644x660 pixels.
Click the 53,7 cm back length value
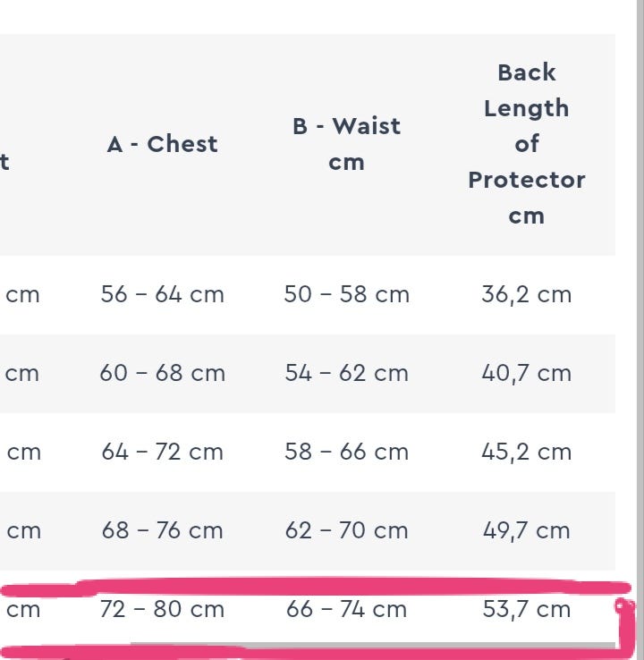coord(526,609)
